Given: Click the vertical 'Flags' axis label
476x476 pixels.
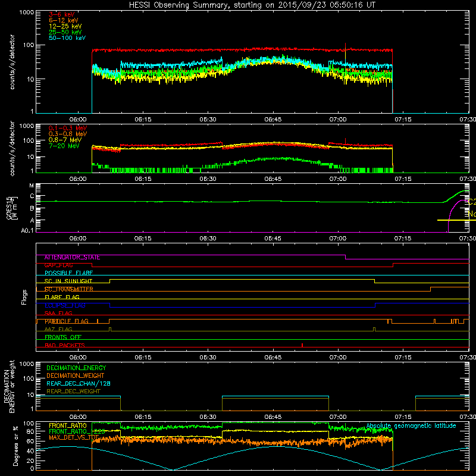Looking at the screenshot, I should tap(24, 297).
